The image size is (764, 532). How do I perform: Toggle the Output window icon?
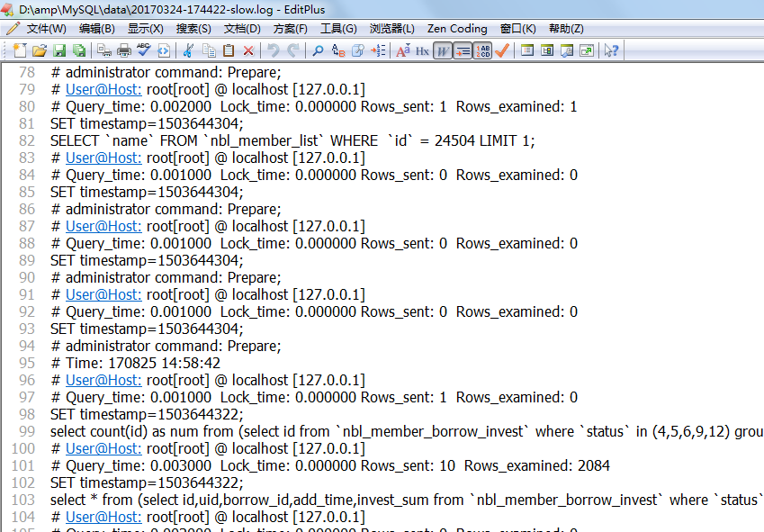tap(567, 50)
